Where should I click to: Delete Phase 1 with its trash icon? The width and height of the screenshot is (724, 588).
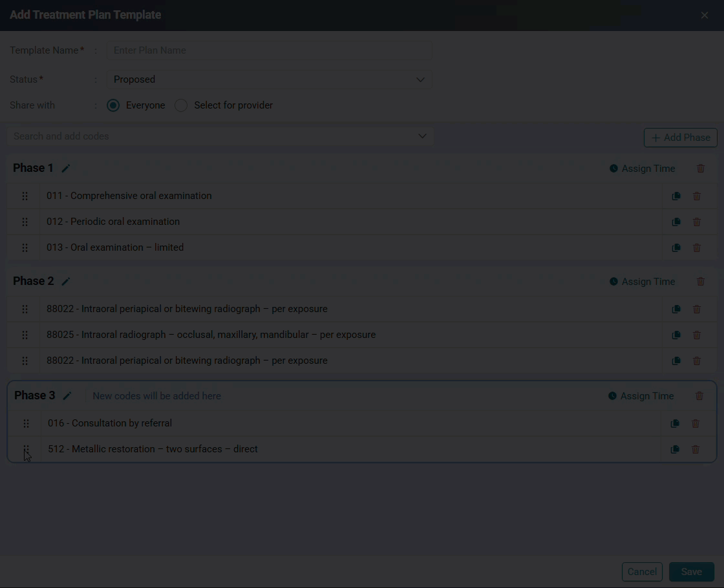701,169
